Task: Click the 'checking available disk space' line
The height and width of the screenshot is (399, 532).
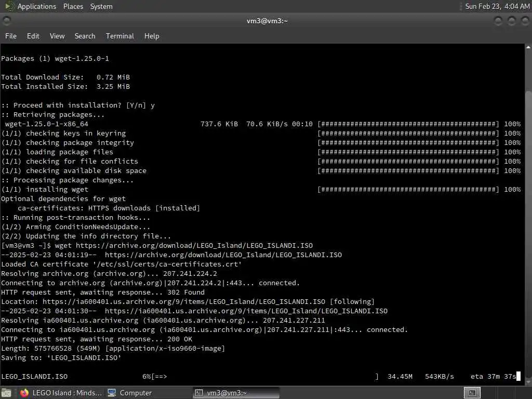Action: [x=74, y=170]
